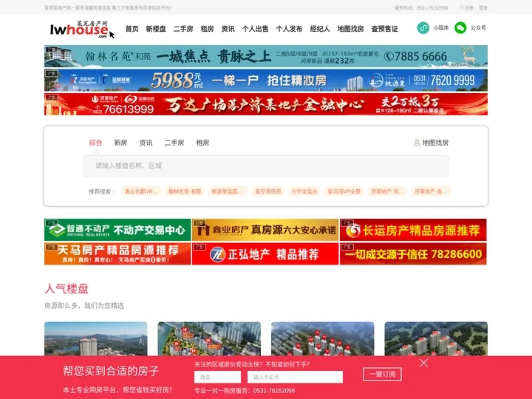
Task: Open 租房 in the top navigation
Action: click(207, 29)
